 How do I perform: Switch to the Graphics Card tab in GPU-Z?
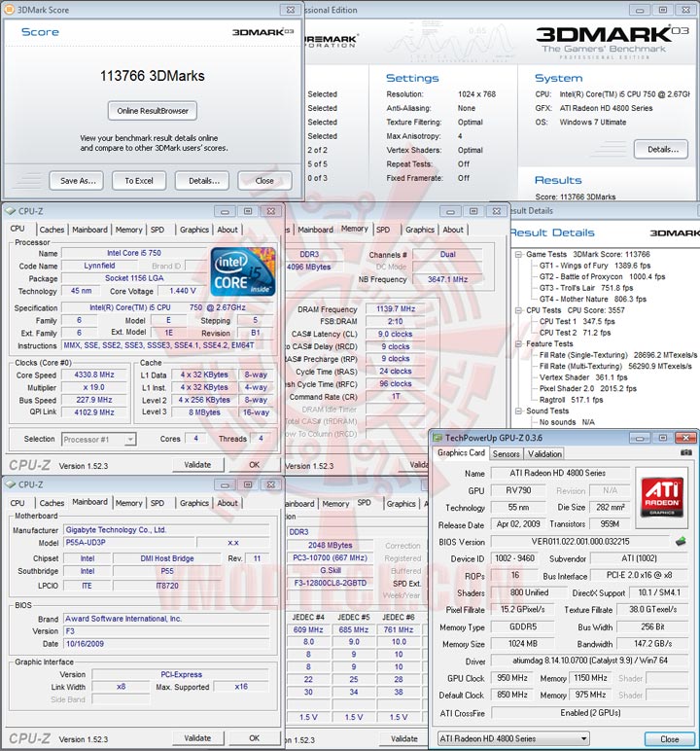(461, 452)
